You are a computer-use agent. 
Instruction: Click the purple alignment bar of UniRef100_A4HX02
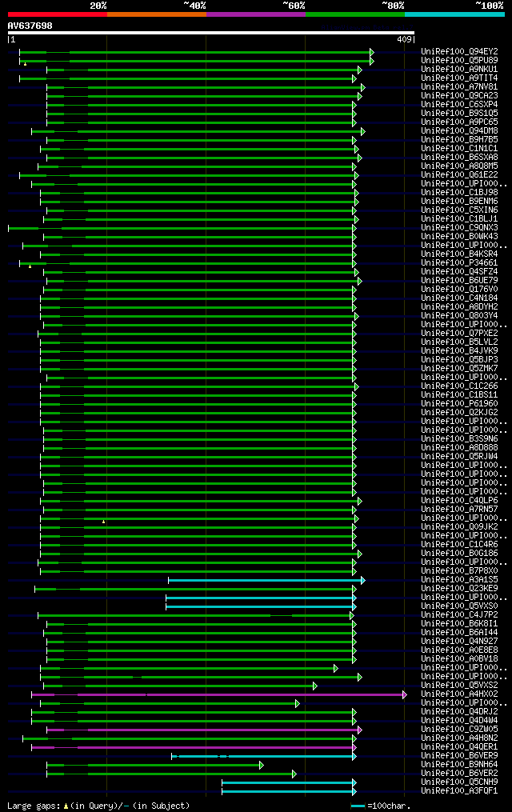pos(218,695)
